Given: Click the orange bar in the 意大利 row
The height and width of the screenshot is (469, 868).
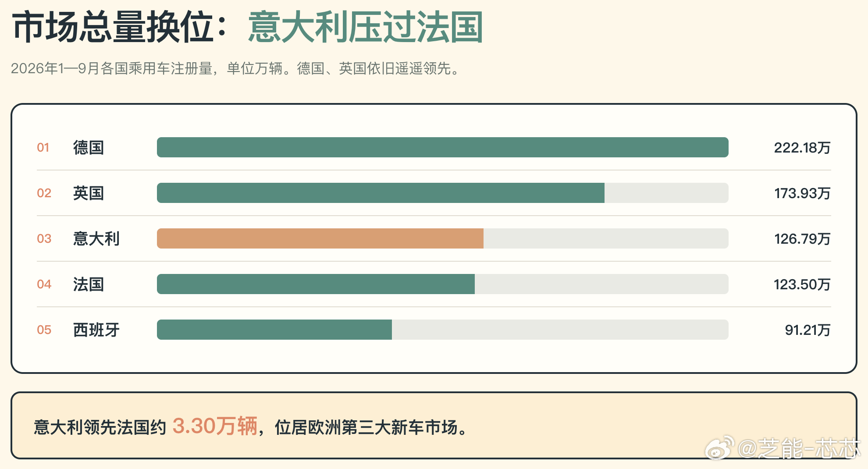Looking at the screenshot, I should (320, 238).
